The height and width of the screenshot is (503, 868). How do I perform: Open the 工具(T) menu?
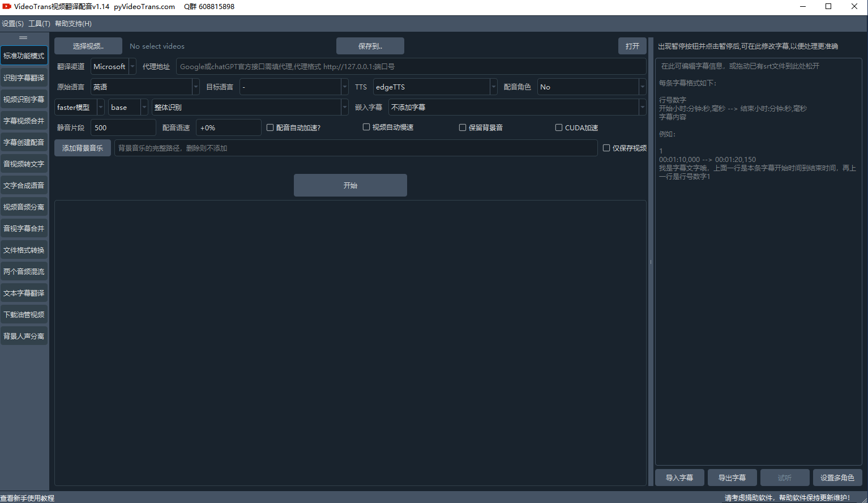[x=39, y=24]
